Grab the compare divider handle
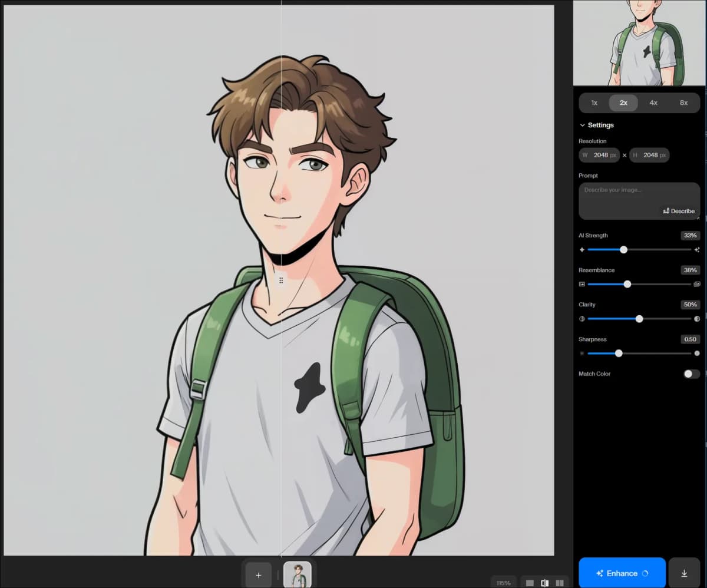Screen dimensions: 707x588 [282, 280]
